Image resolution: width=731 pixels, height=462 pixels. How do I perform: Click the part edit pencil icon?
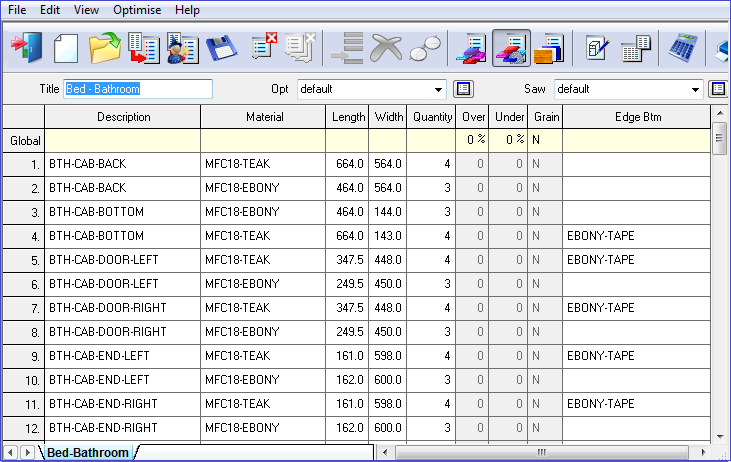coord(597,48)
